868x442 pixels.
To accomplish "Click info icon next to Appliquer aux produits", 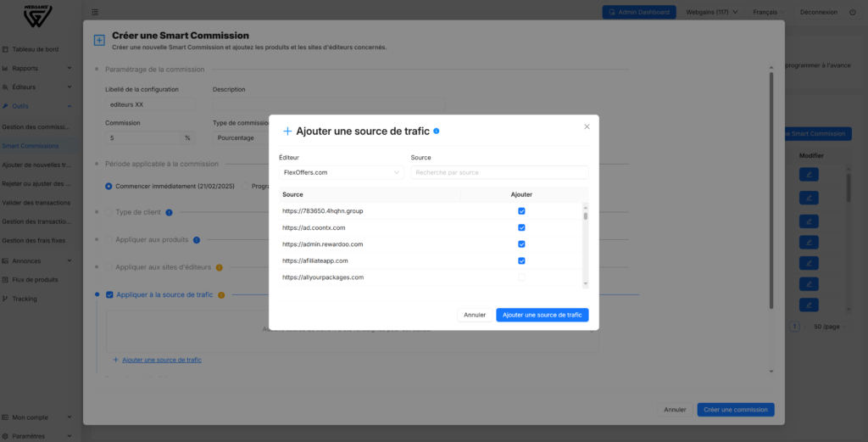I will [x=197, y=240].
